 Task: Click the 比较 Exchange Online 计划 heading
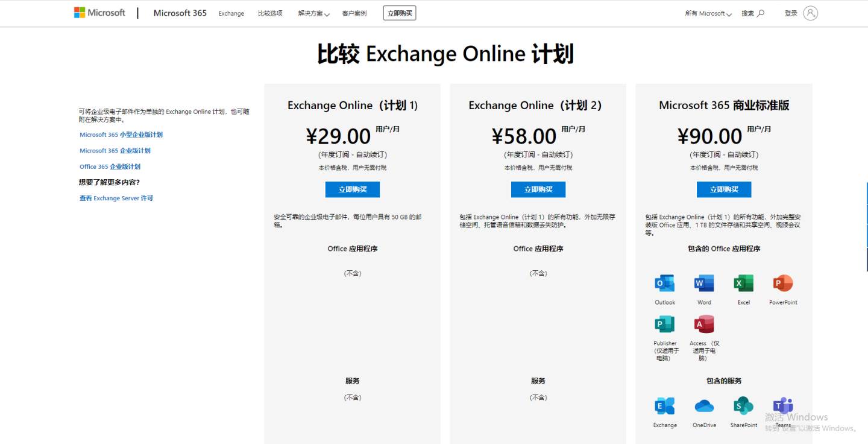tap(445, 54)
